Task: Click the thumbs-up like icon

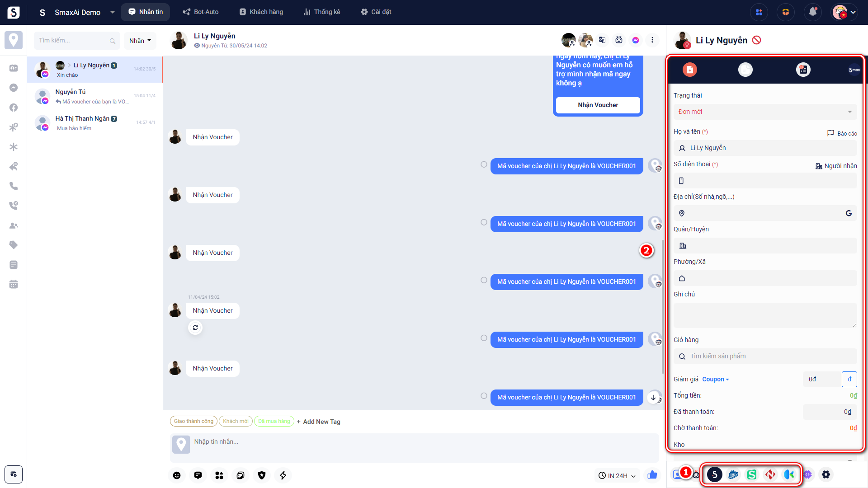Action: (652, 475)
